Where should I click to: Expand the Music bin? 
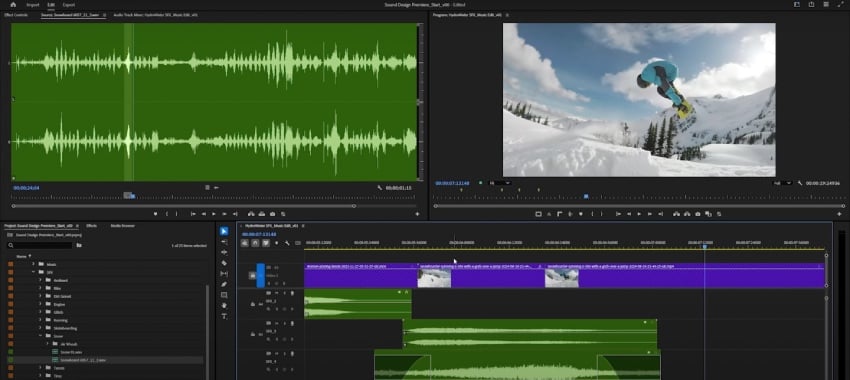coord(34,264)
